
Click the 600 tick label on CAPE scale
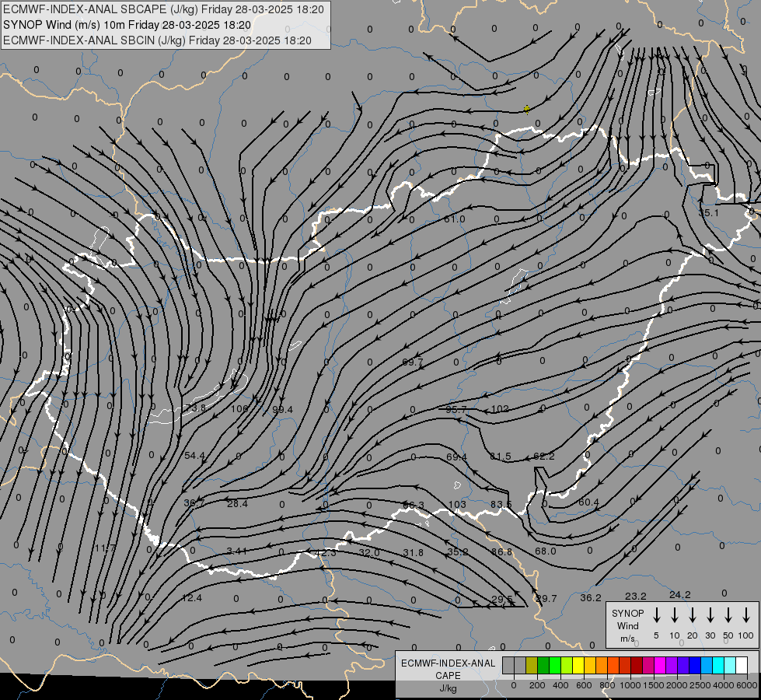click(584, 685)
